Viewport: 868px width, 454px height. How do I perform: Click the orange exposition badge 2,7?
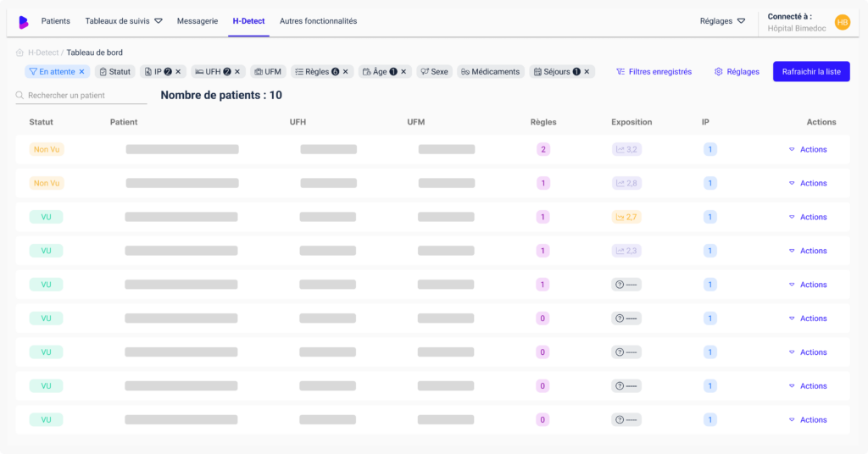pyautogui.click(x=626, y=217)
